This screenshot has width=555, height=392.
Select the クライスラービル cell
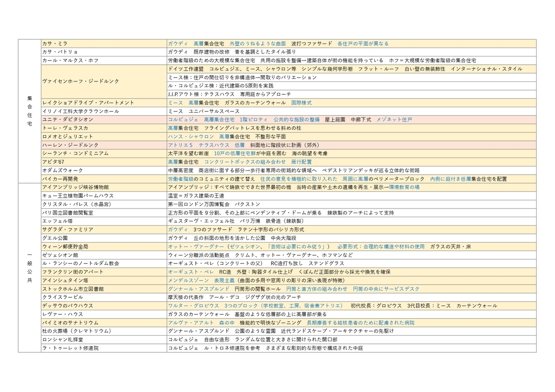[104, 297]
